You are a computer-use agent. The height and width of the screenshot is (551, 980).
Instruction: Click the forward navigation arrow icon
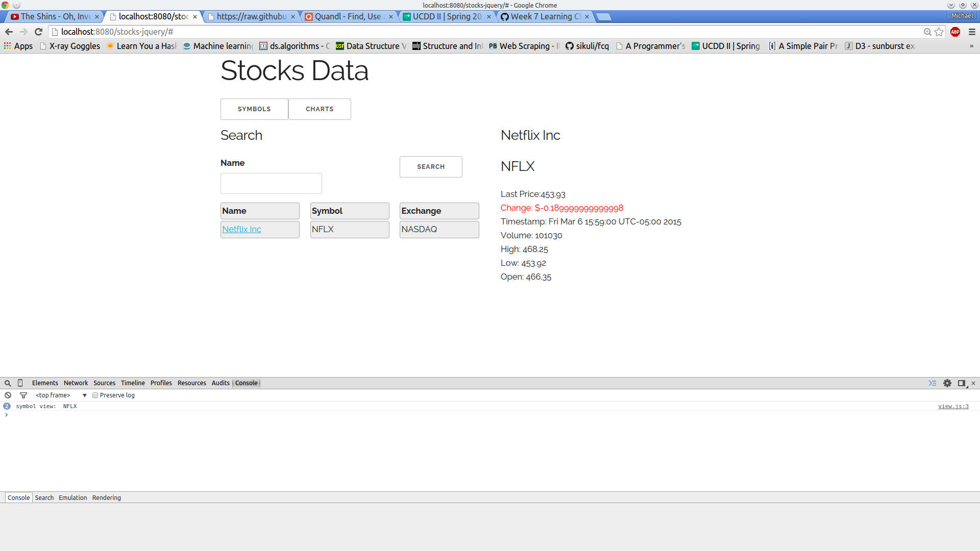coord(24,32)
